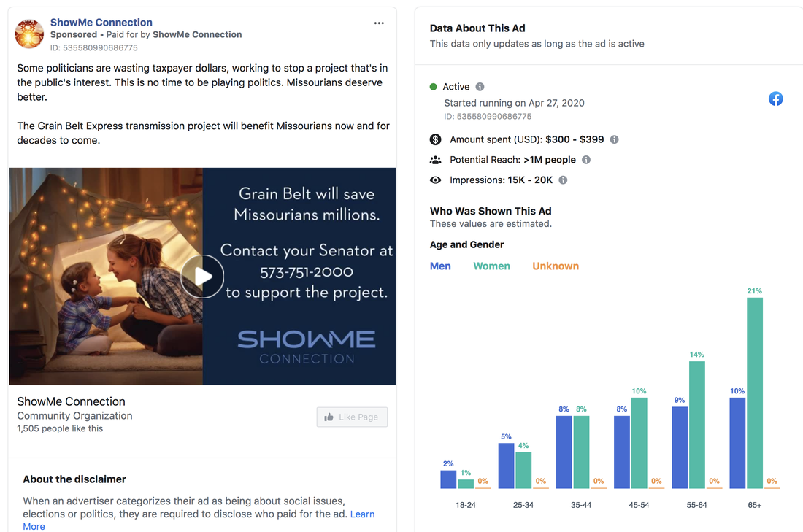The height and width of the screenshot is (532, 803).
Task: Click the info icon beside Amount spent
Action: coord(615,139)
